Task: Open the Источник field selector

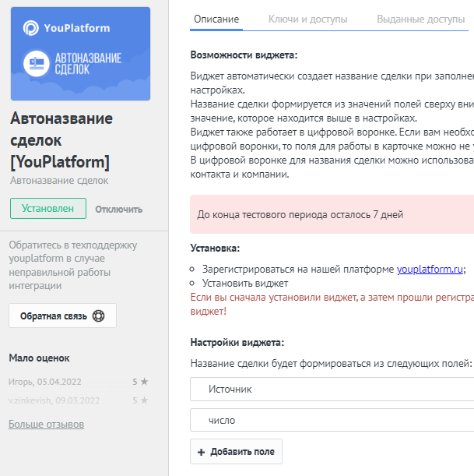Action: point(332,390)
